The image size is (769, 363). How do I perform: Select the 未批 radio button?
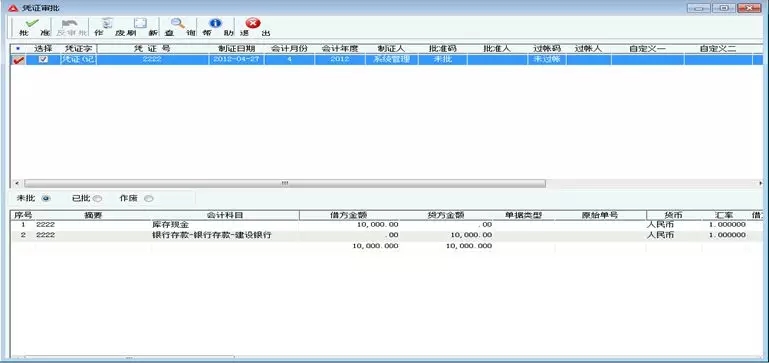tap(46, 199)
